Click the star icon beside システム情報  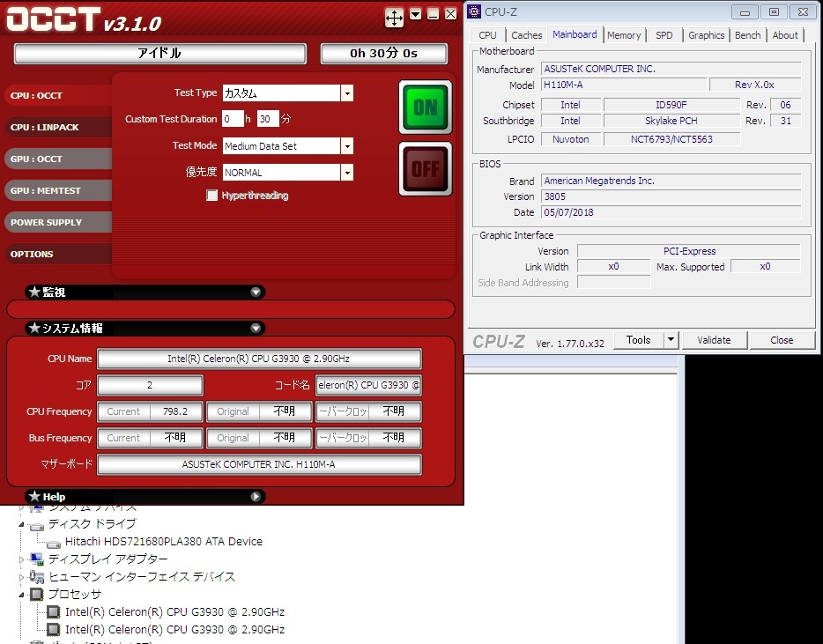pyautogui.click(x=34, y=328)
